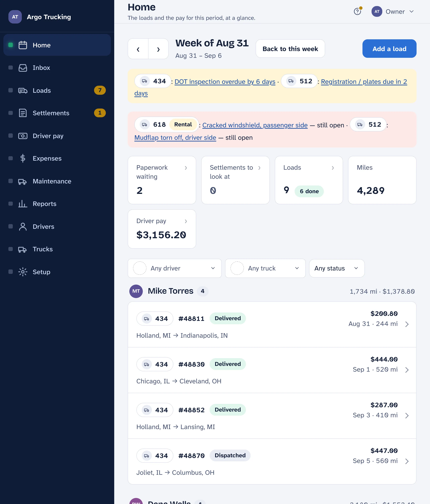Click the Home calendar icon in sidebar
The height and width of the screenshot is (504, 430).
[x=23, y=45]
